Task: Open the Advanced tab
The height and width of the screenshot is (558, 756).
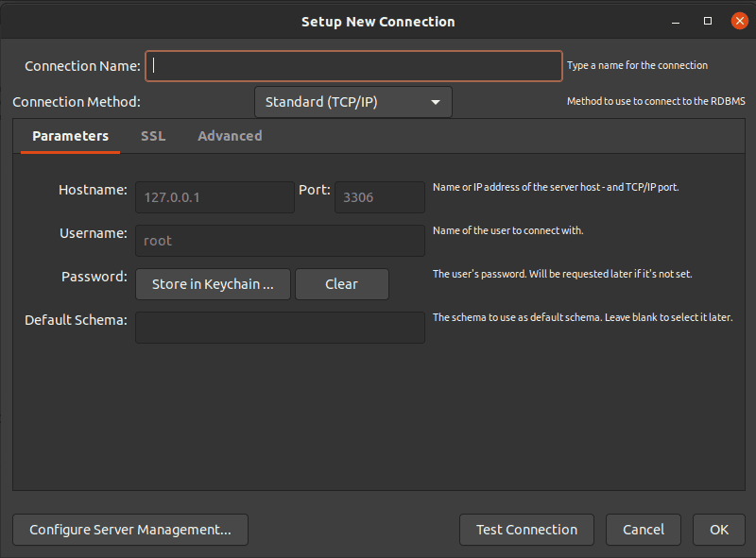Action: click(x=230, y=136)
